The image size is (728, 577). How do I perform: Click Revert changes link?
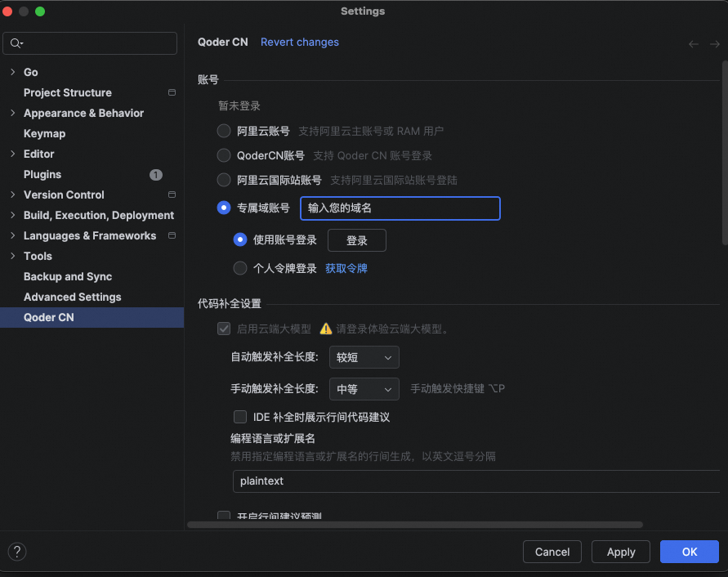coord(300,42)
